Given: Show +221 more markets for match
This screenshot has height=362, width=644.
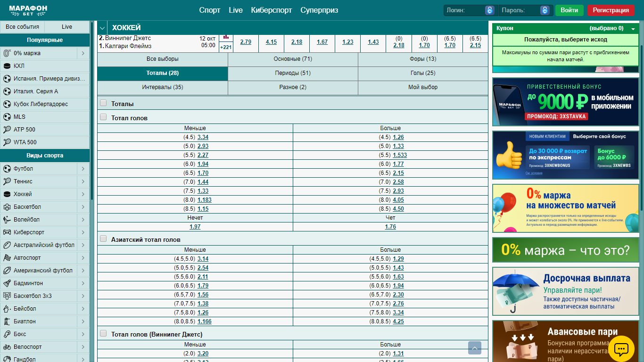Looking at the screenshot, I should (x=226, y=47).
